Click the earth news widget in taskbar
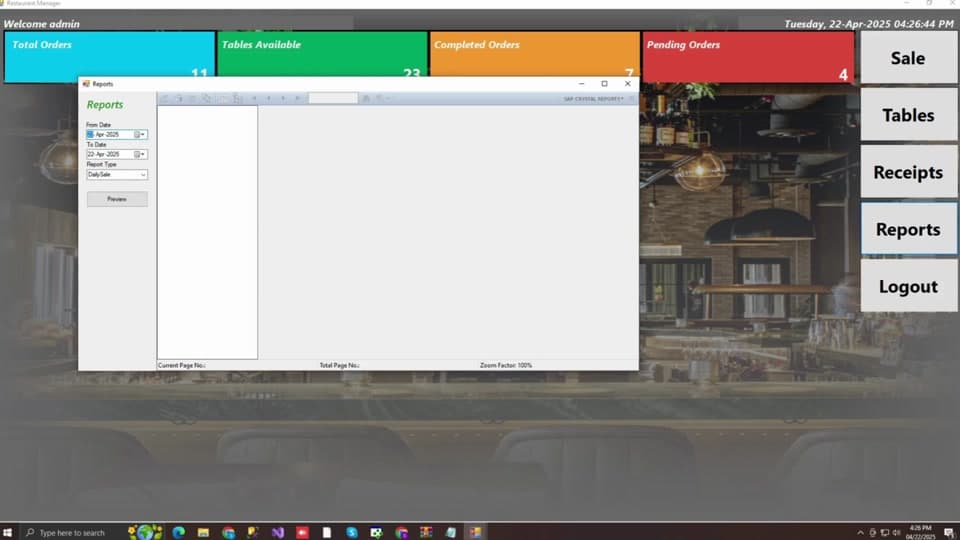 click(145, 532)
